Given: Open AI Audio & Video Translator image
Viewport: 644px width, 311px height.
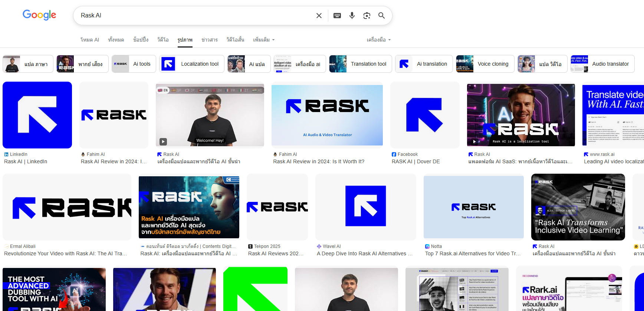Looking at the screenshot, I should coord(327,115).
